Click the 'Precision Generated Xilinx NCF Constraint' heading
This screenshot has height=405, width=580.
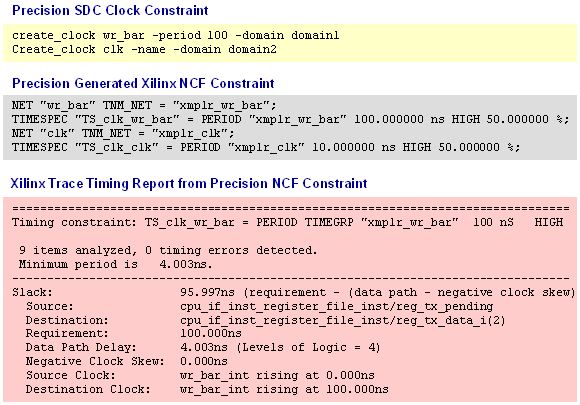click(x=143, y=84)
